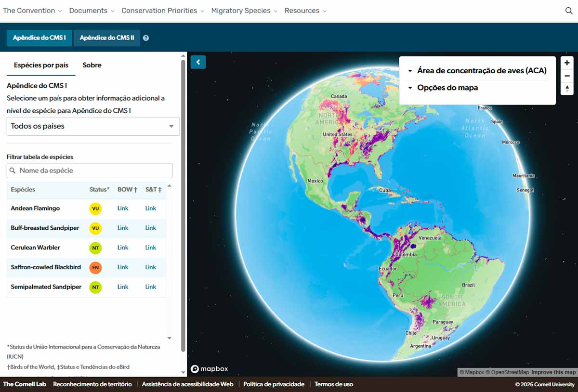
Task: Open the BOW Link for Cerulean Warbler
Action: click(x=122, y=248)
